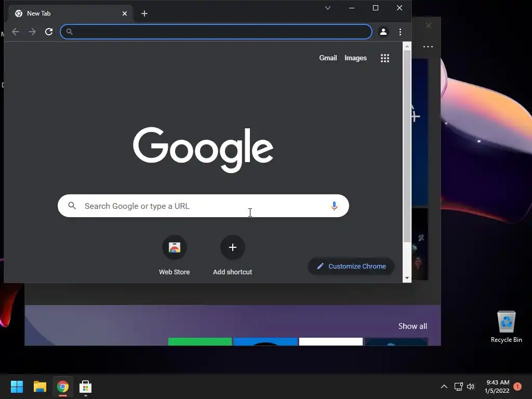Select the Recycle Bin desktop icon
This screenshot has height=399, width=532.
(x=506, y=326)
